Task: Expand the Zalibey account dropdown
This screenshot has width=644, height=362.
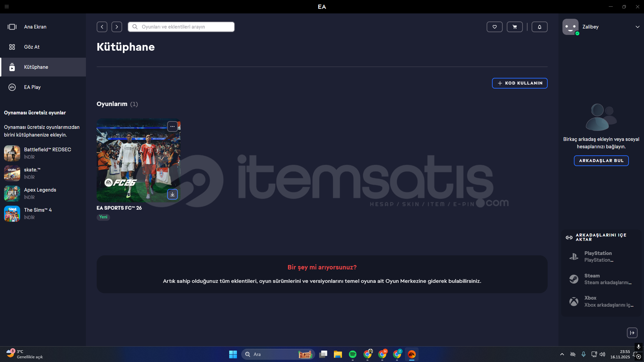Action: point(637,27)
